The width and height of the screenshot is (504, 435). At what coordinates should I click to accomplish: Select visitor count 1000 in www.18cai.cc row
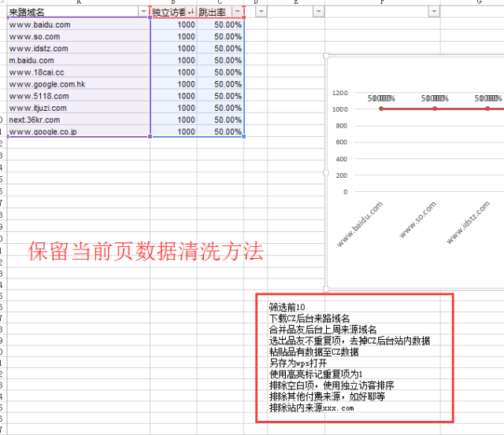(173, 72)
